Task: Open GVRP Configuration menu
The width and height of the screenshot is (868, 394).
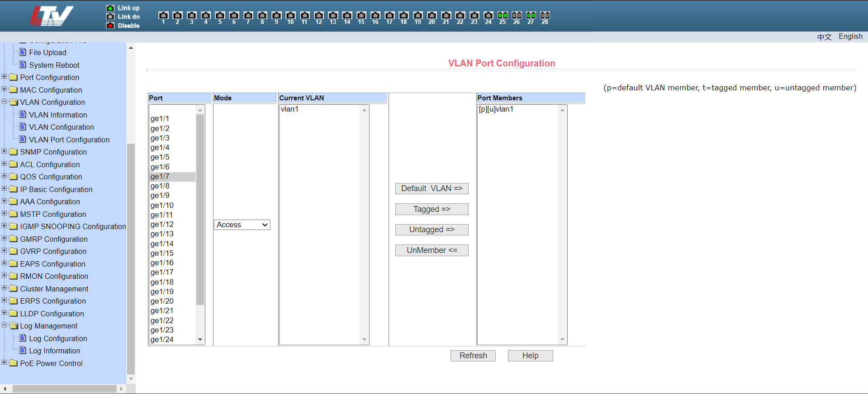Action: 53,251
